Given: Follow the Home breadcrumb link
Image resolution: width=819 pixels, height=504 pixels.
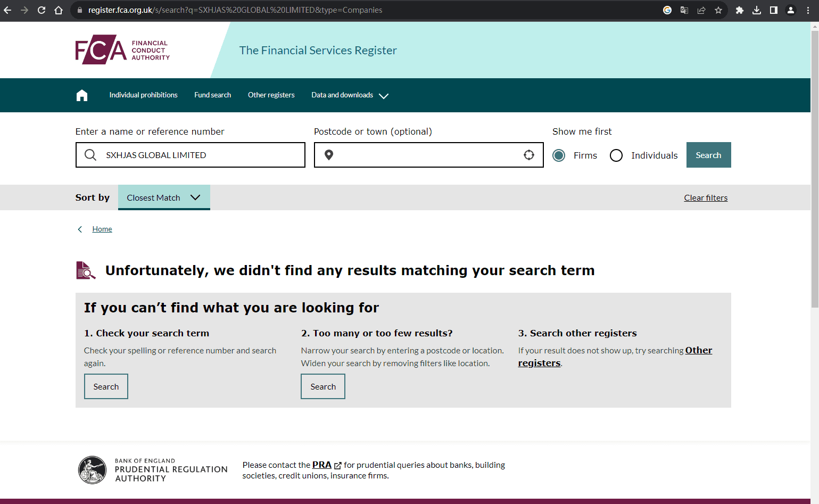Looking at the screenshot, I should (x=102, y=229).
